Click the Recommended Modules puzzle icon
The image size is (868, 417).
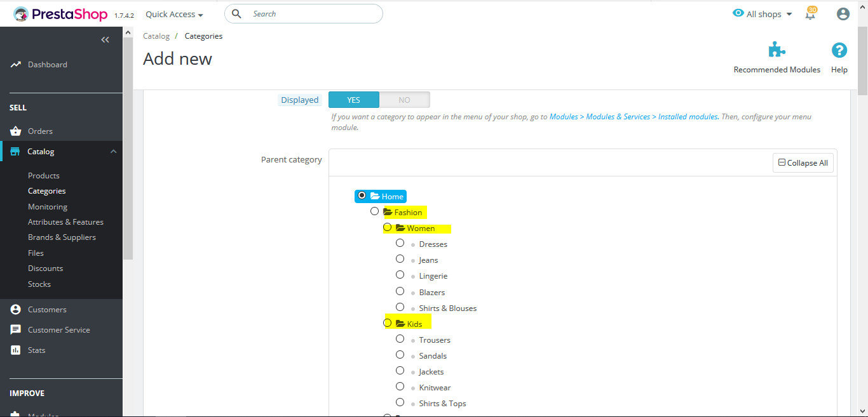(776, 49)
